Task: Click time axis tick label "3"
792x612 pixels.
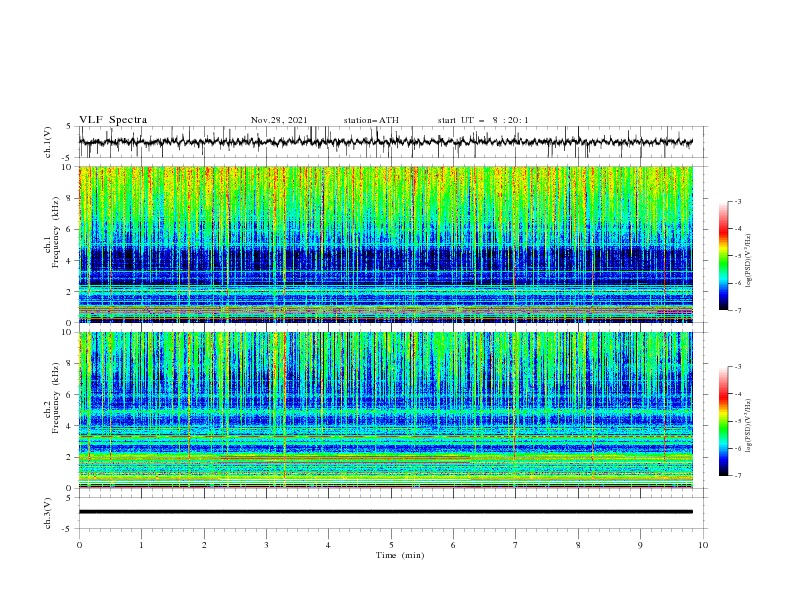Action: tap(266, 545)
